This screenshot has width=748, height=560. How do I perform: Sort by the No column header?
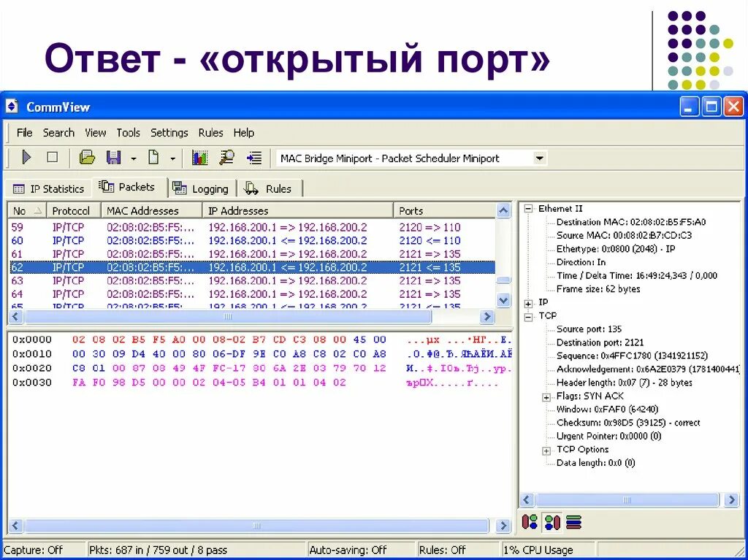click(27, 211)
